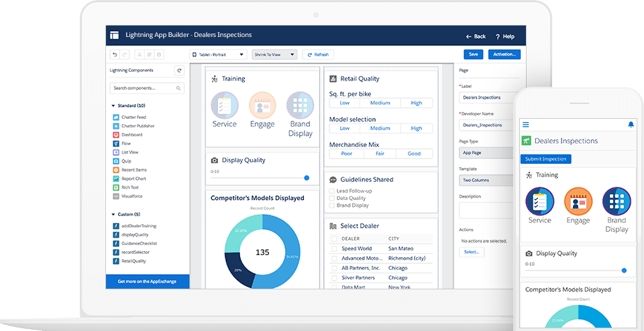Check the Data Quality checkbox
This screenshot has height=331, width=644.
point(332,198)
